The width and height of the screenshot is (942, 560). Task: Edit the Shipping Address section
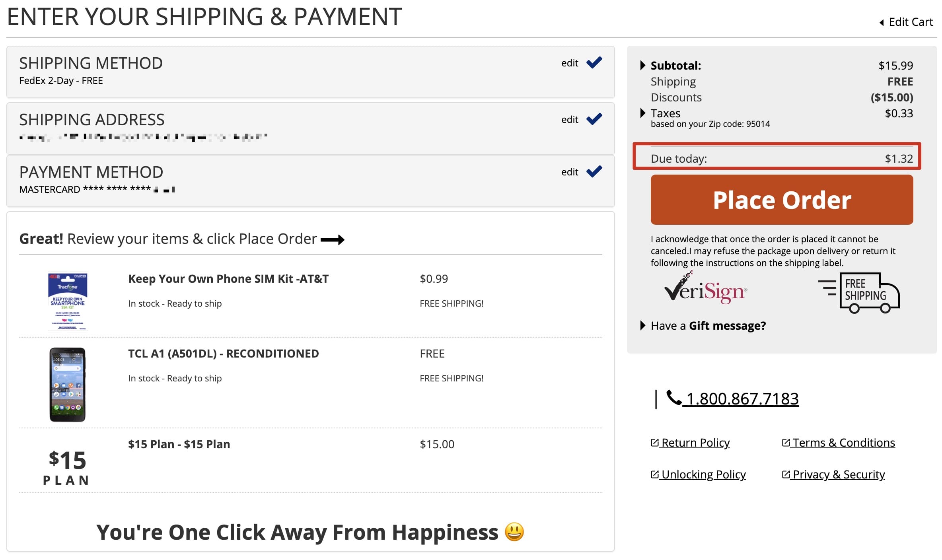point(569,120)
